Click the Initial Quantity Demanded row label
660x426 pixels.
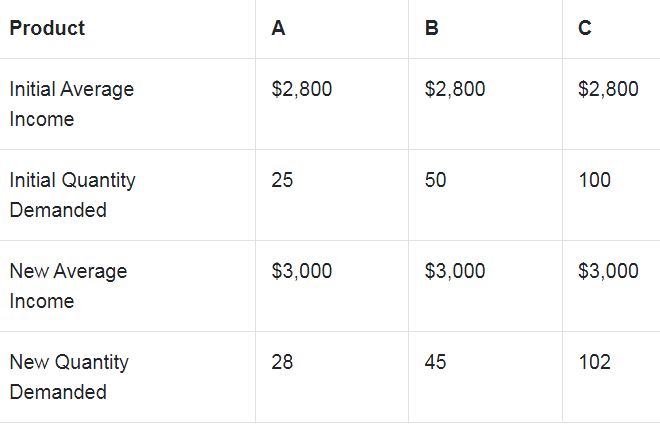[72, 195]
